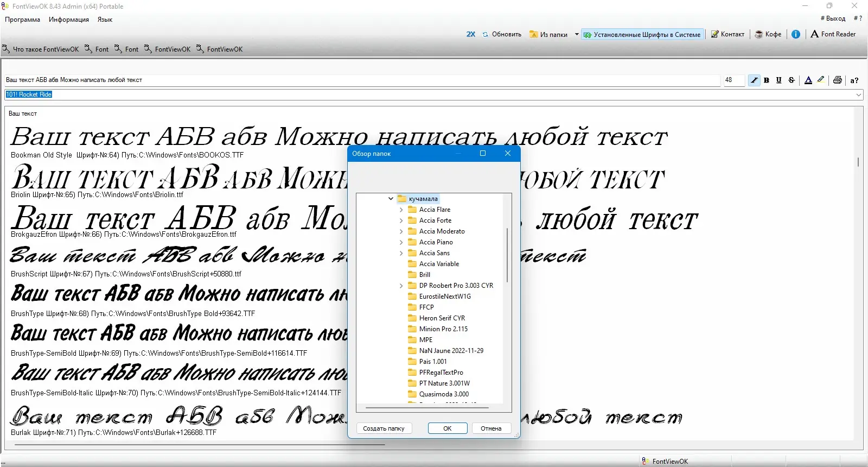Viewport: 868px width, 467px height.
Task: Pick the font text color
Action: [808, 80]
